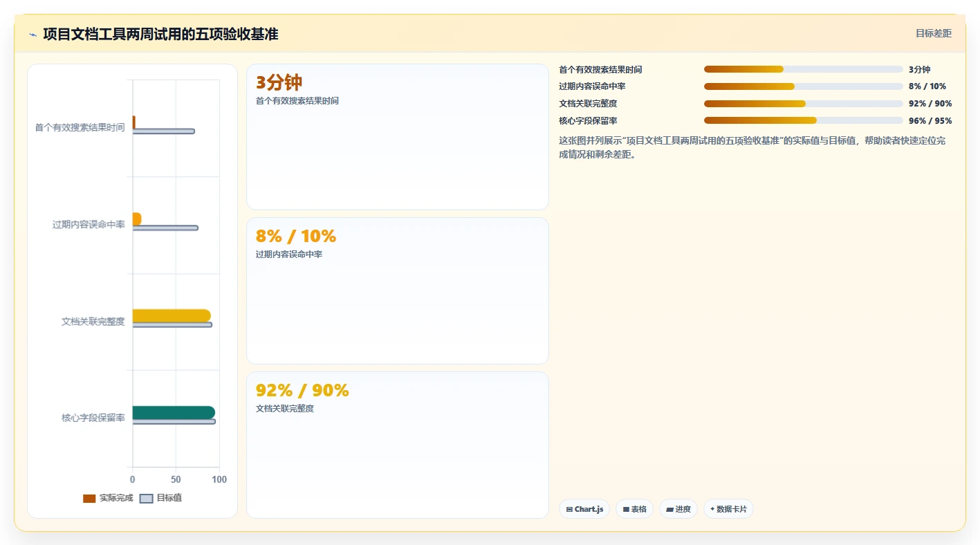Click the chart axis label 首个有效搜索结果时间
Image resolution: width=980 pixels, height=545 pixels.
80,128
